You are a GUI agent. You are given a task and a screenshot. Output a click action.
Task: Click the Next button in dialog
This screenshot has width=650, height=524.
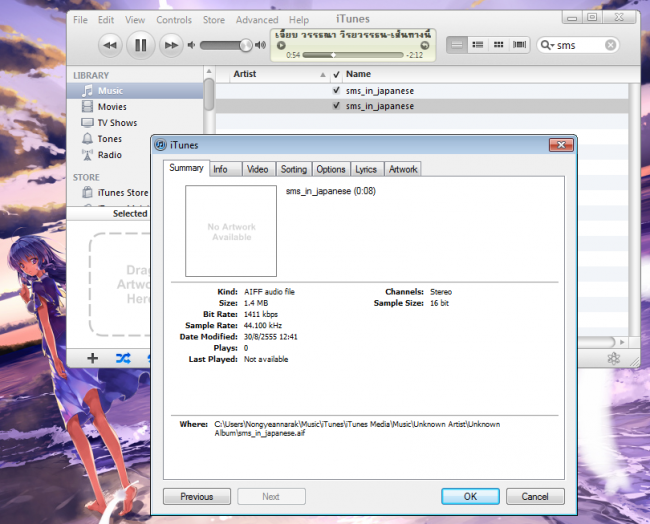point(271,496)
